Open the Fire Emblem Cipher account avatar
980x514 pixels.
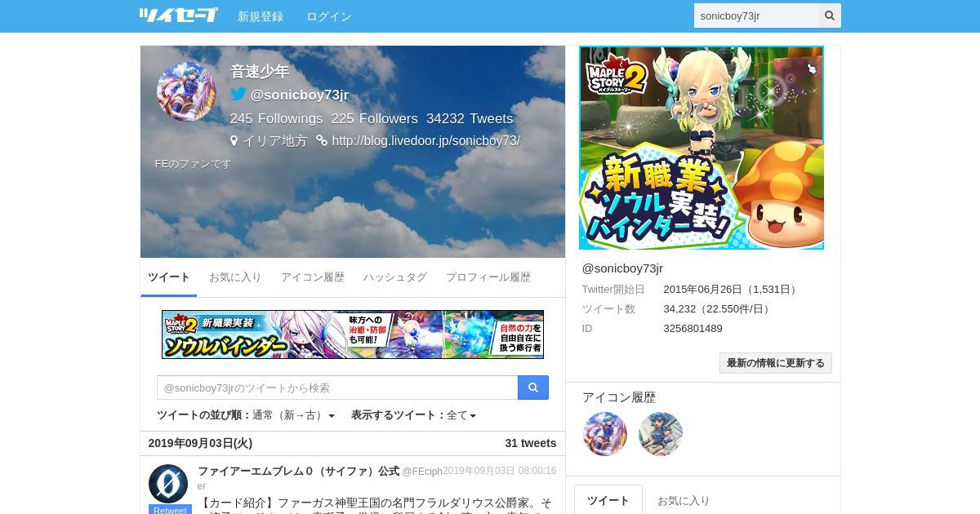coord(168,484)
